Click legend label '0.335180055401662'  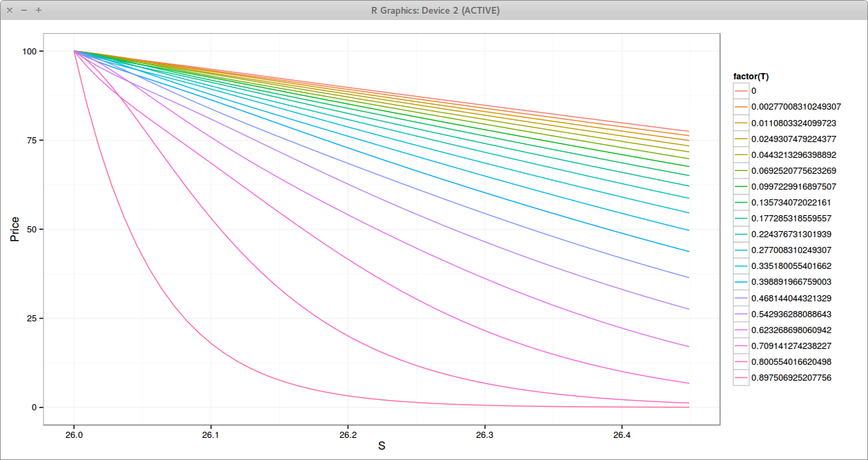click(x=791, y=266)
